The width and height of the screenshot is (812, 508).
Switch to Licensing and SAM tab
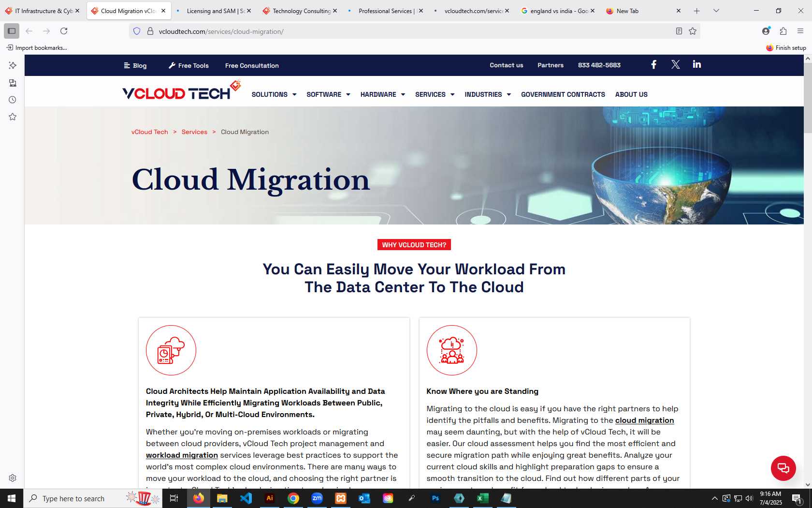pyautogui.click(x=213, y=11)
